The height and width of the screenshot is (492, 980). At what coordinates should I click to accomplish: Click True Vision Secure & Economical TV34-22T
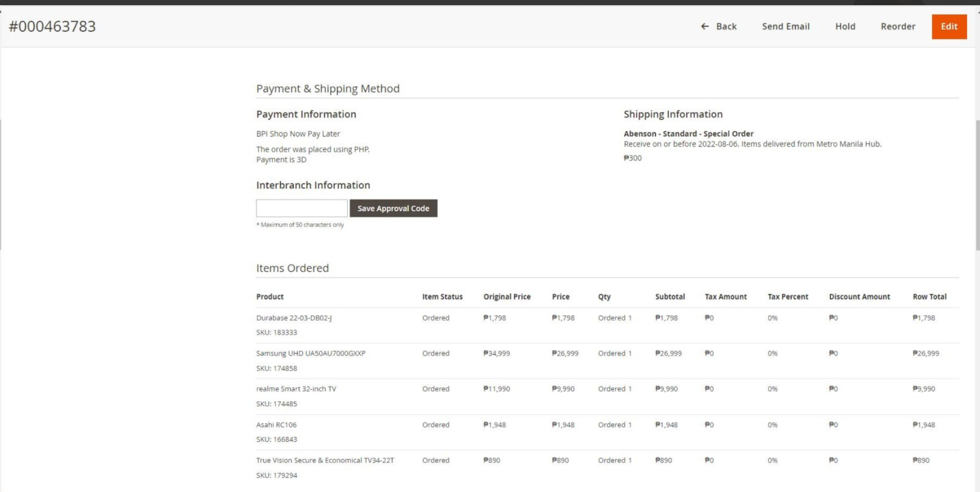coord(325,460)
